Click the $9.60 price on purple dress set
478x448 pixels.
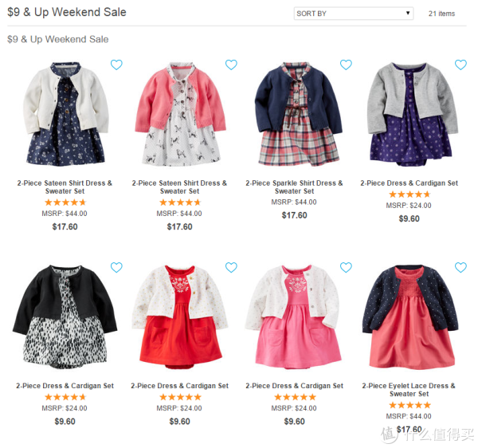click(x=409, y=218)
